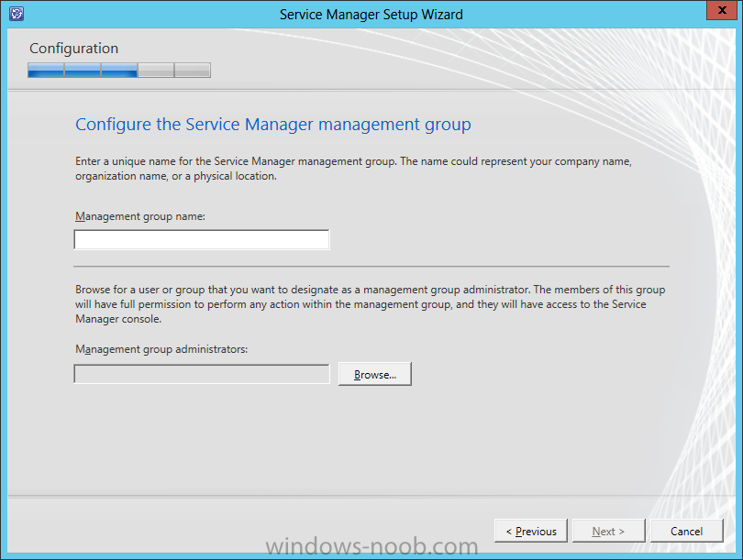Click the 'Management group name:' label
This screenshot has width=743, height=560.
point(140,216)
